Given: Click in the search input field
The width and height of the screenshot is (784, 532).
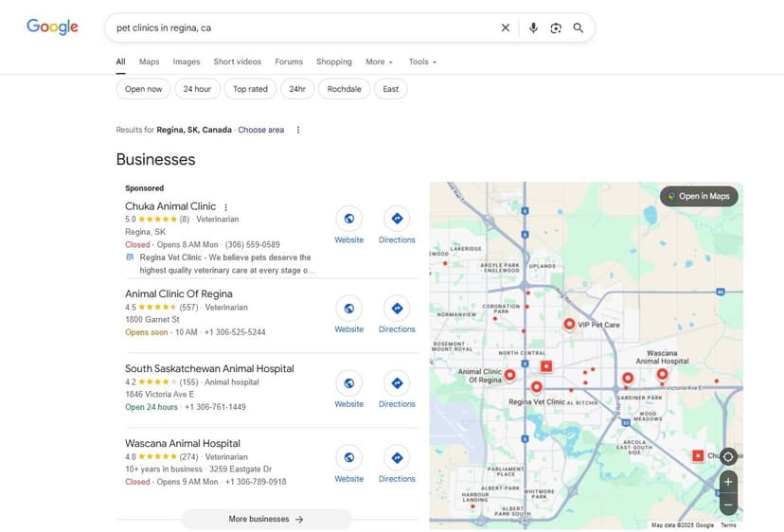Looking at the screenshot, I should pos(303,28).
